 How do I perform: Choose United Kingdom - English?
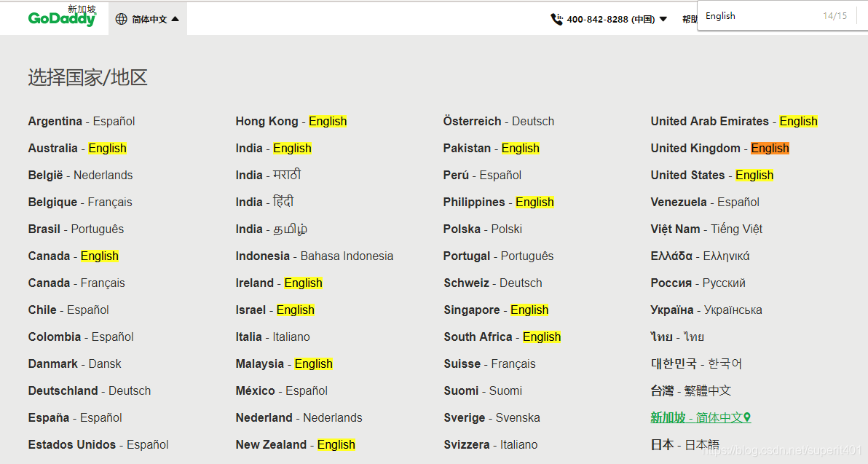[x=720, y=149]
